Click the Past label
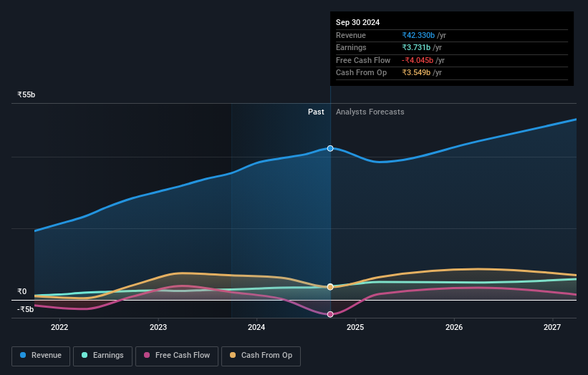Image resolution: width=588 pixels, height=375 pixels. pos(316,112)
